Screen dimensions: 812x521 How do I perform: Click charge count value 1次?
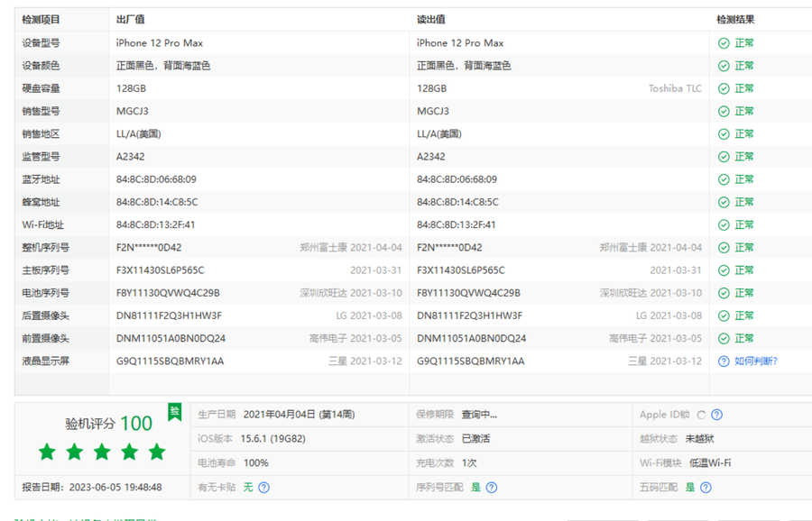(469, 463)
